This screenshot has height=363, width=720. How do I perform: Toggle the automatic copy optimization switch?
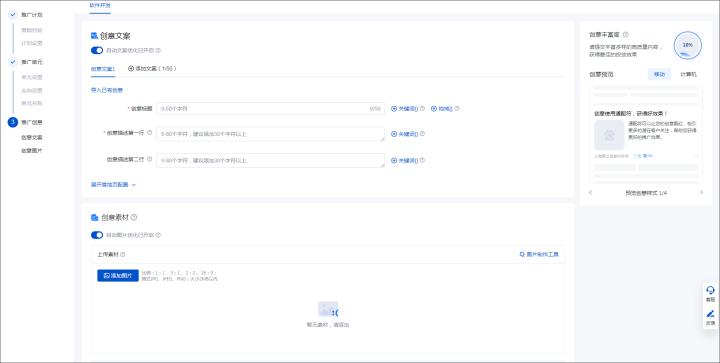[96, 50]
